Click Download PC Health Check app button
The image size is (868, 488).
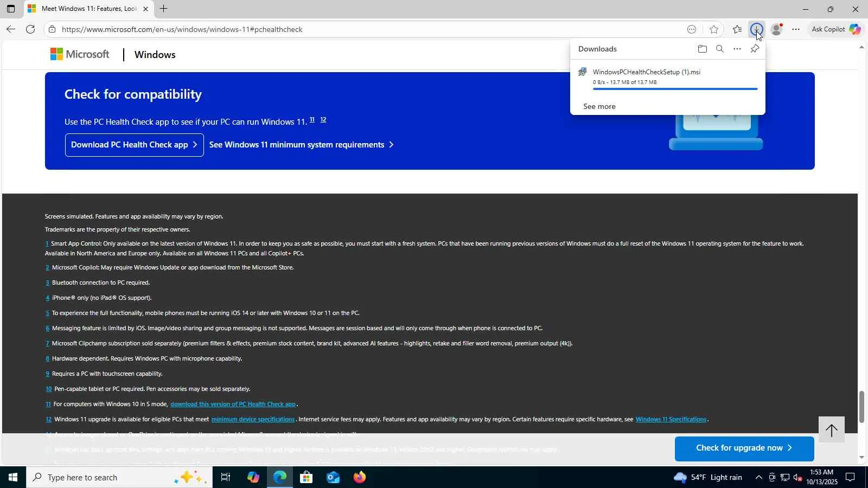pos(135,145)
